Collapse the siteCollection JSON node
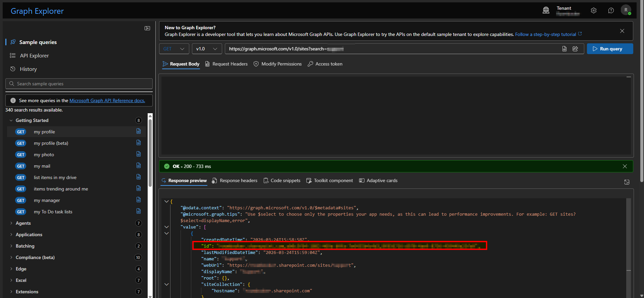 tap(166, 284)
